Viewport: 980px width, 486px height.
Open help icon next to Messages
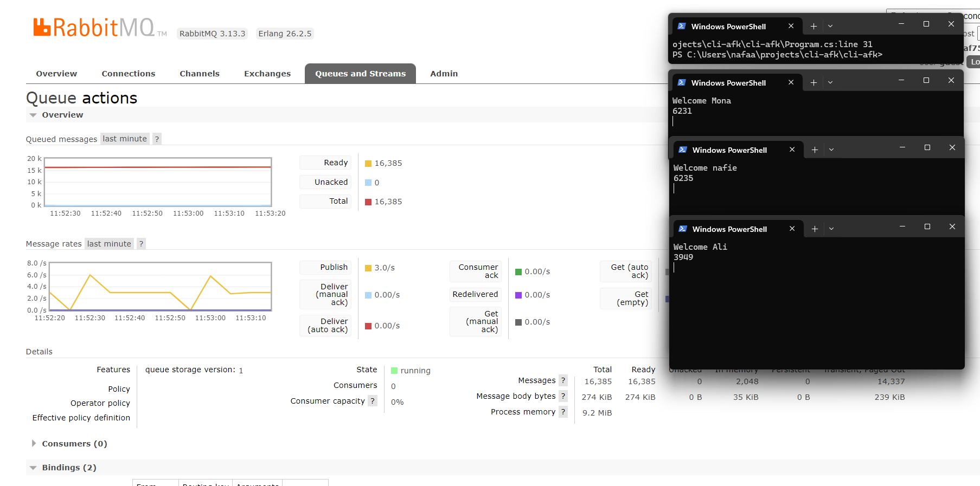tap(563, 380)
